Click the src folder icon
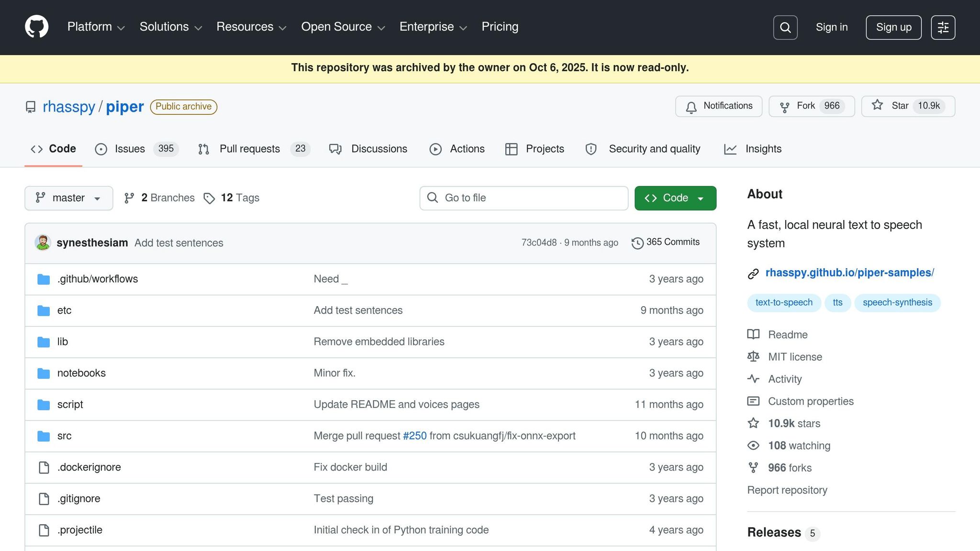This screenshot has width=980, height=551. (x=44, y=436)
